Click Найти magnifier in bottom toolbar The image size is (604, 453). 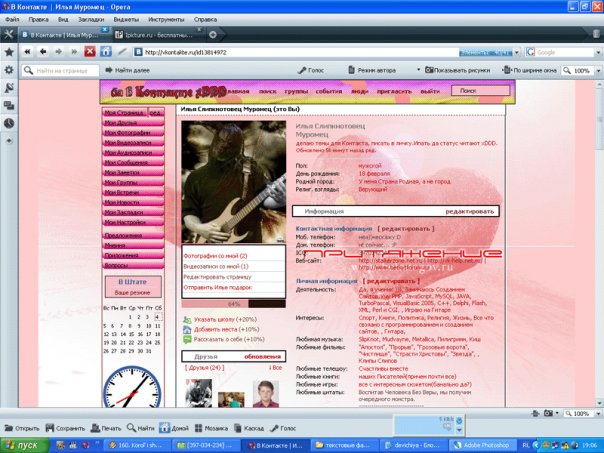point(141,428)
